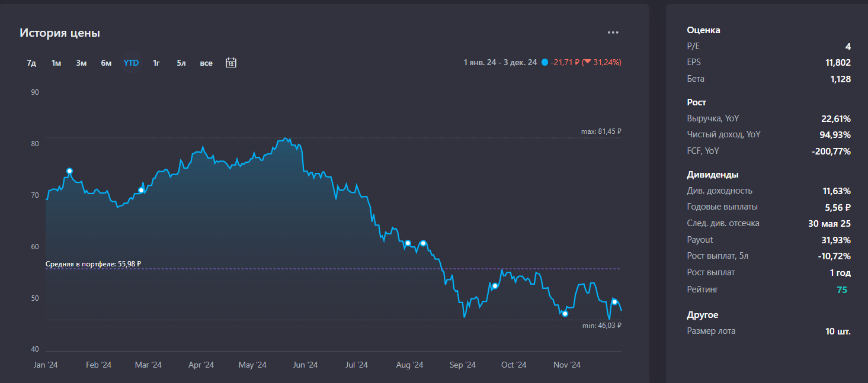
Task: Click the blue legend dot by price change
Action: 544,62
